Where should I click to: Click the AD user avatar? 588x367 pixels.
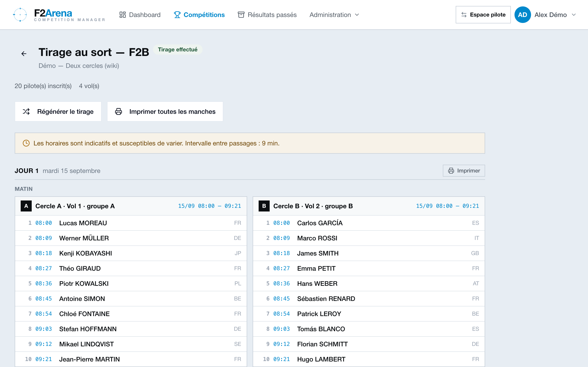coord(522,15)
